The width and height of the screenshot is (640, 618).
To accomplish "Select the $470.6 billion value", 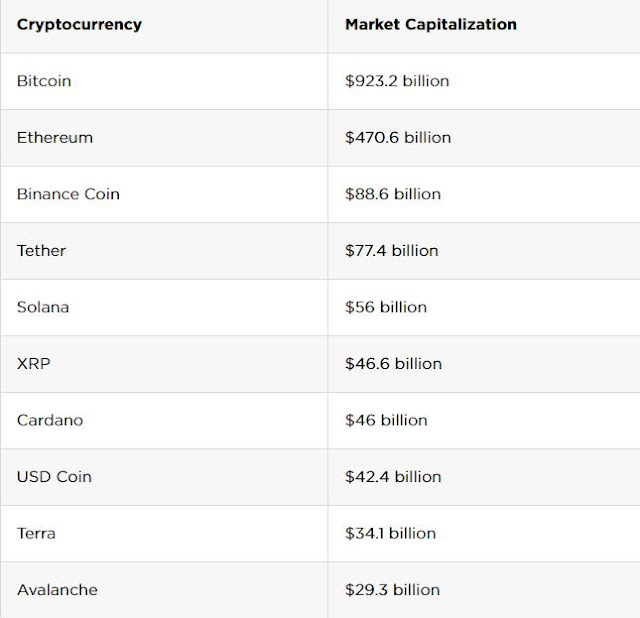I will pyautogui.click(x=398, y=137).
